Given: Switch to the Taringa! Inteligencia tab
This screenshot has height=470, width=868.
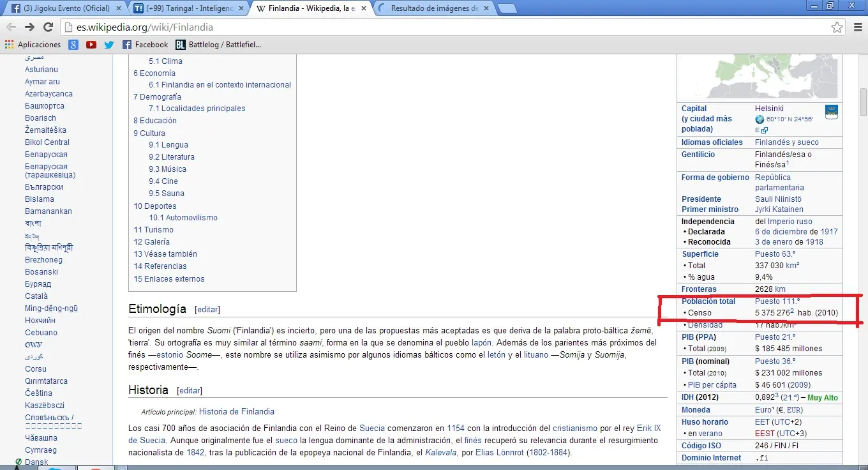Looking at the screenshot, I should [189, 9].
